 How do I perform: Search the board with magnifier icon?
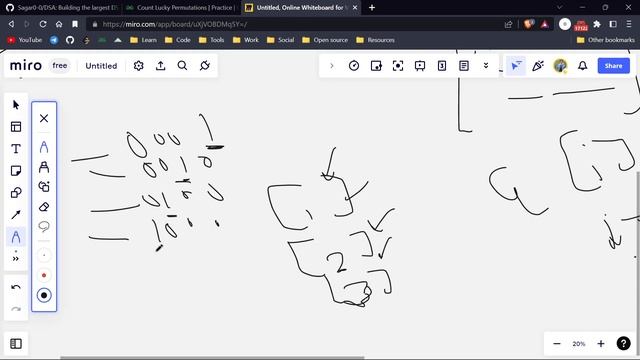click(182, 66)
